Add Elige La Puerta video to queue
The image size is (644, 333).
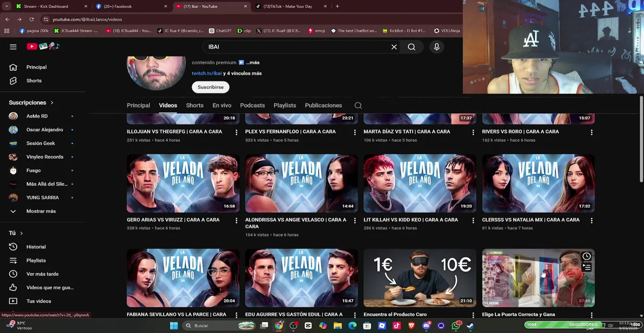586,267
